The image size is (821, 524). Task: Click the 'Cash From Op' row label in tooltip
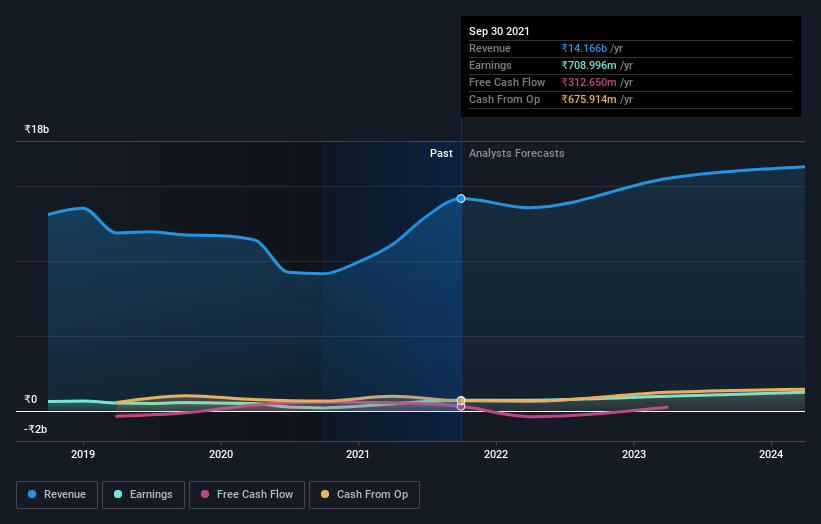(x=504, y=99)
